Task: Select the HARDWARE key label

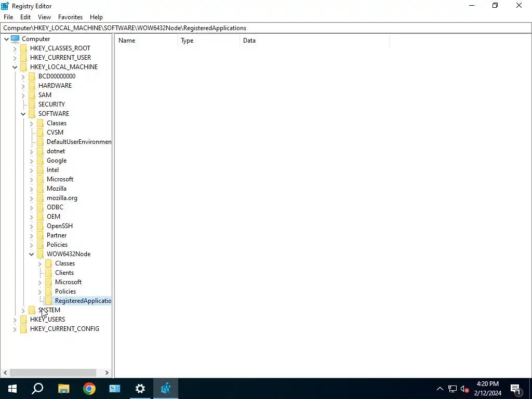Action: [x=55, y=86]
